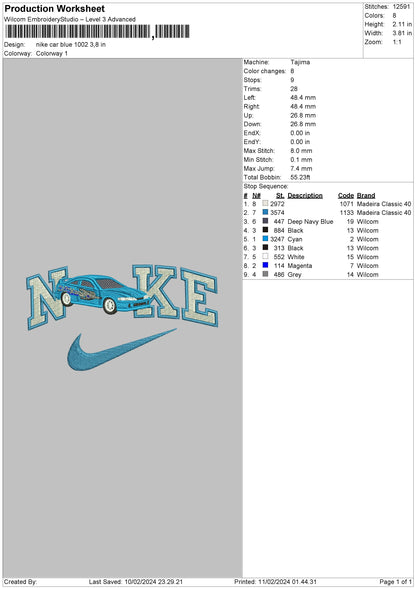Click the 'Brand' column header
This screenshot has width=416, height=589.
pos(366,195)
